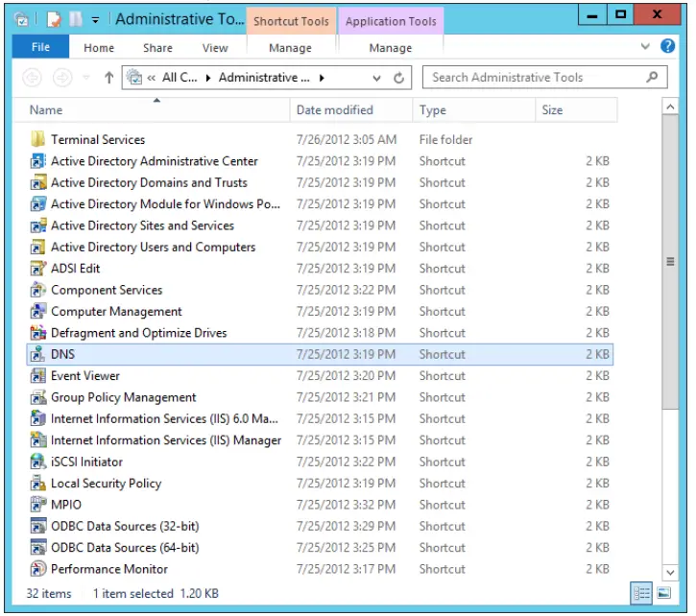Click the scroll down arrow

click(x=670, y=573)
